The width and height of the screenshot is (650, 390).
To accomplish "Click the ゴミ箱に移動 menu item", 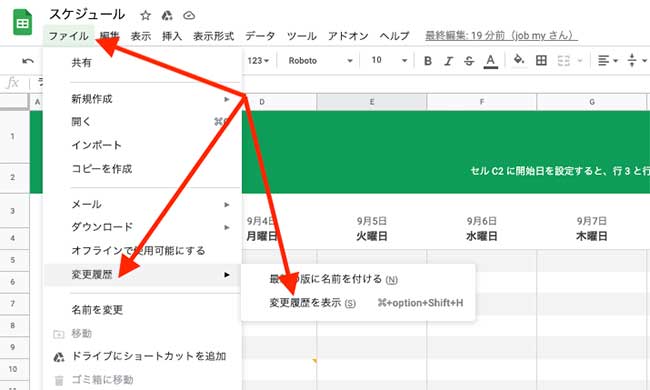I will [142, 380].
